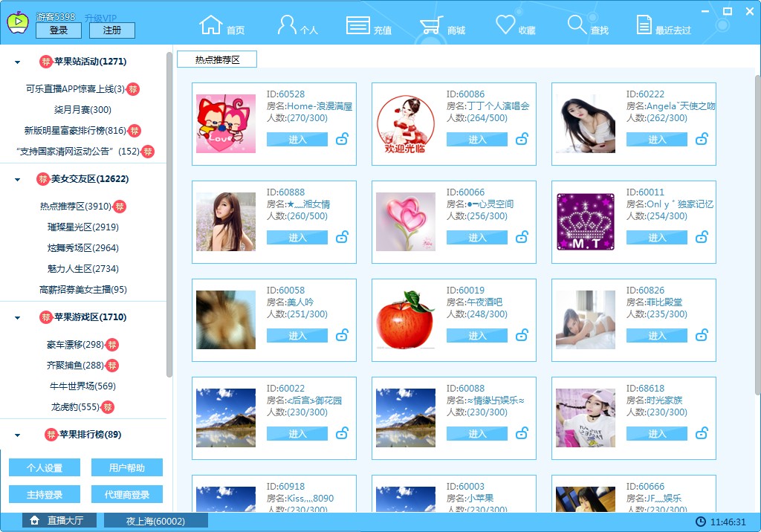Click the 登录 login button
Screen dimensions: 761x532
[x=59, y=30]
